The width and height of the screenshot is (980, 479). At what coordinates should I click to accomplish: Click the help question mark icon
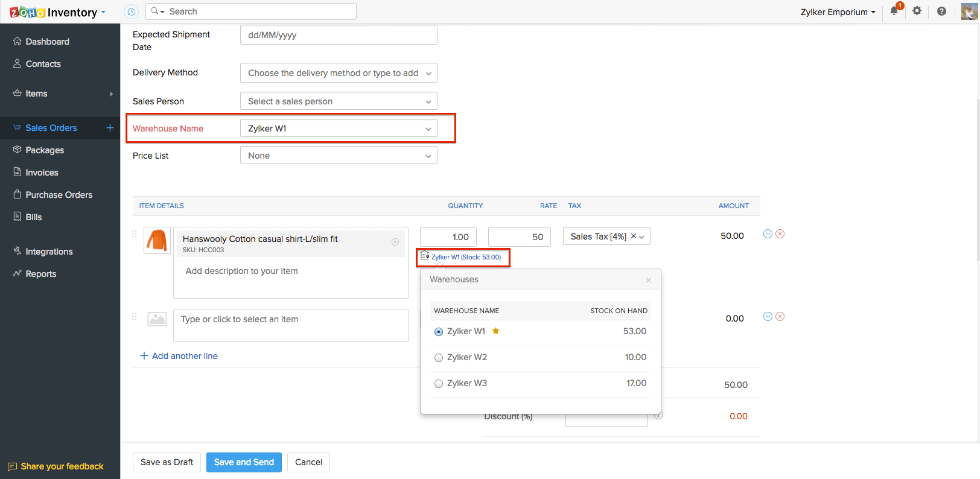coord(941,11)
